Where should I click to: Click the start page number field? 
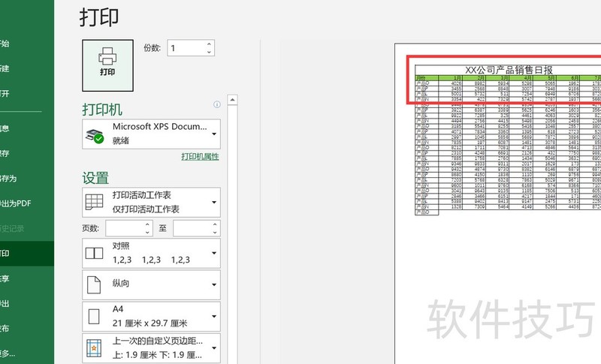125,228
